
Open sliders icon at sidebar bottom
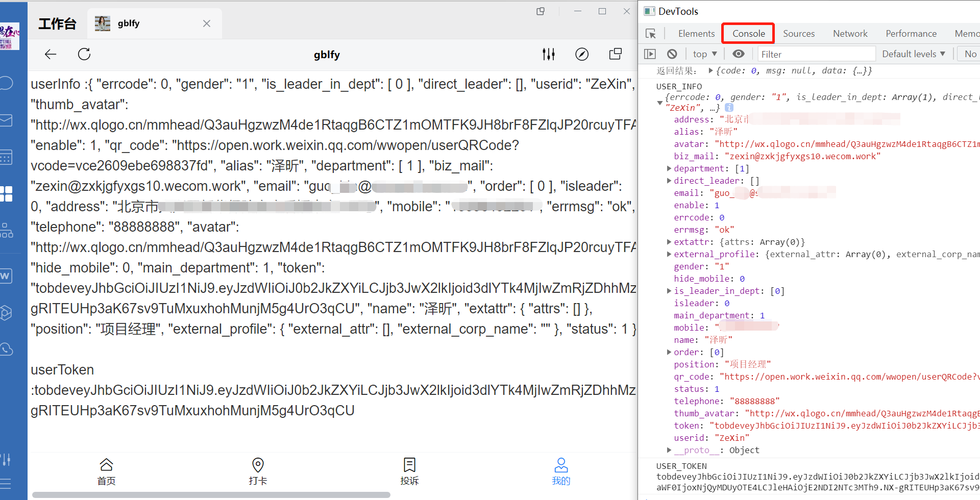(x=6, y=460)
